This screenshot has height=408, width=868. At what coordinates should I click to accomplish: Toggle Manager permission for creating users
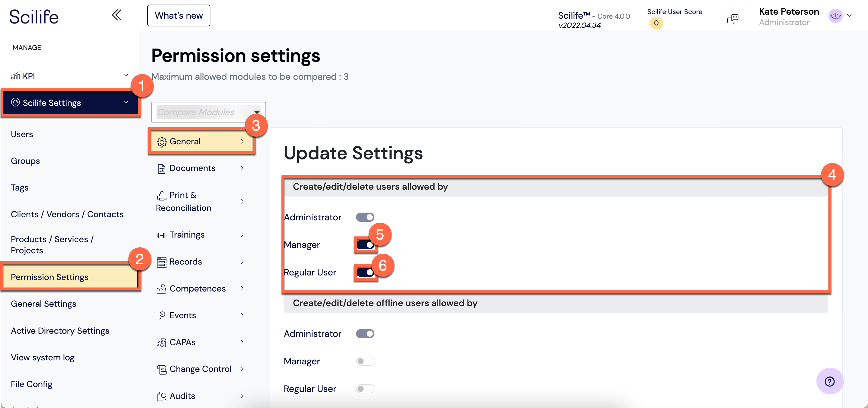365,244
